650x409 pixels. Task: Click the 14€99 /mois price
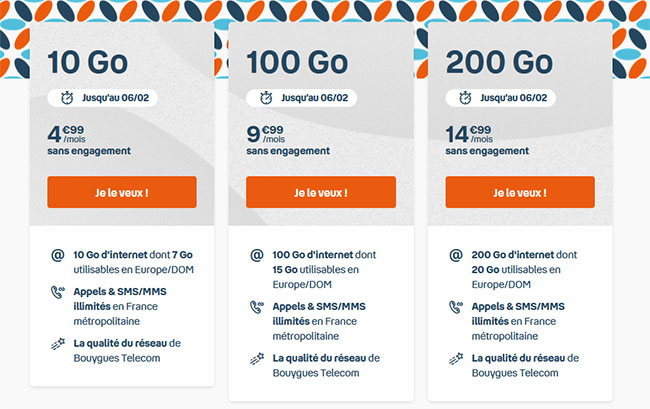tap(469, 134)
